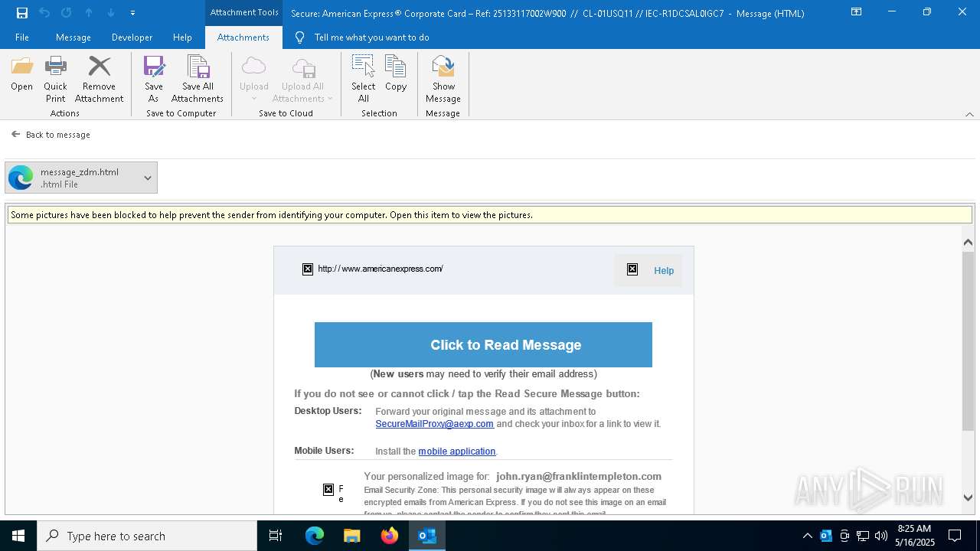Collapse the ribbon with the chevron
The width and height of the screenshot is (980, 551).
969,114
